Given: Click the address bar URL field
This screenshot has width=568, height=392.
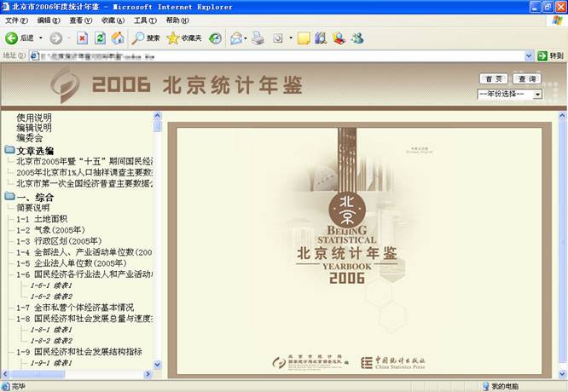Looking at the screenshot, I should (x=281, y=55).
